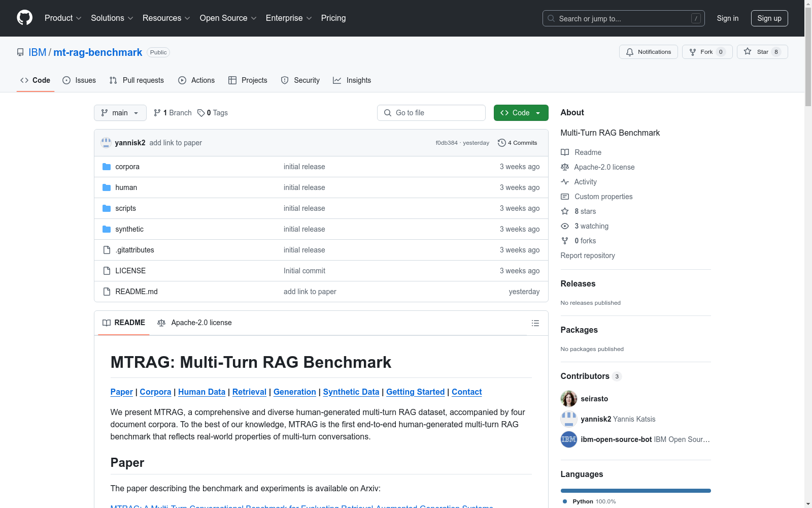Open seirasto contributor avatar
This screenshot has height=508, width=812.
pyautogui.click(x=569, y=399)
